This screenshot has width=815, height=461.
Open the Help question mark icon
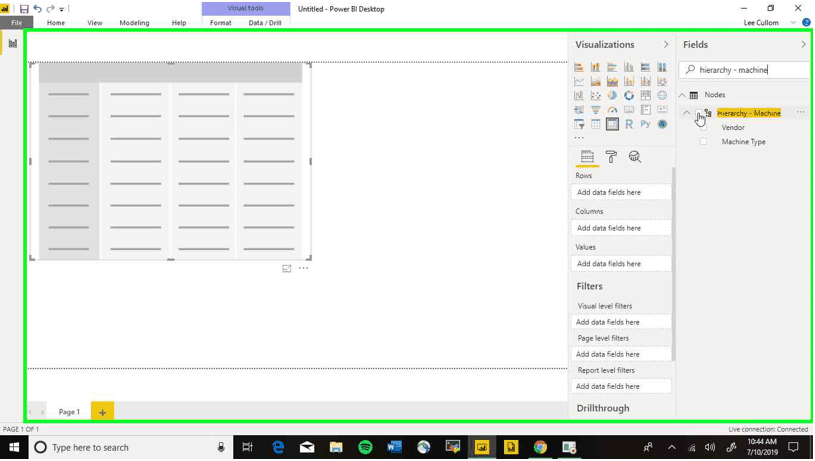tap(806, 22)
